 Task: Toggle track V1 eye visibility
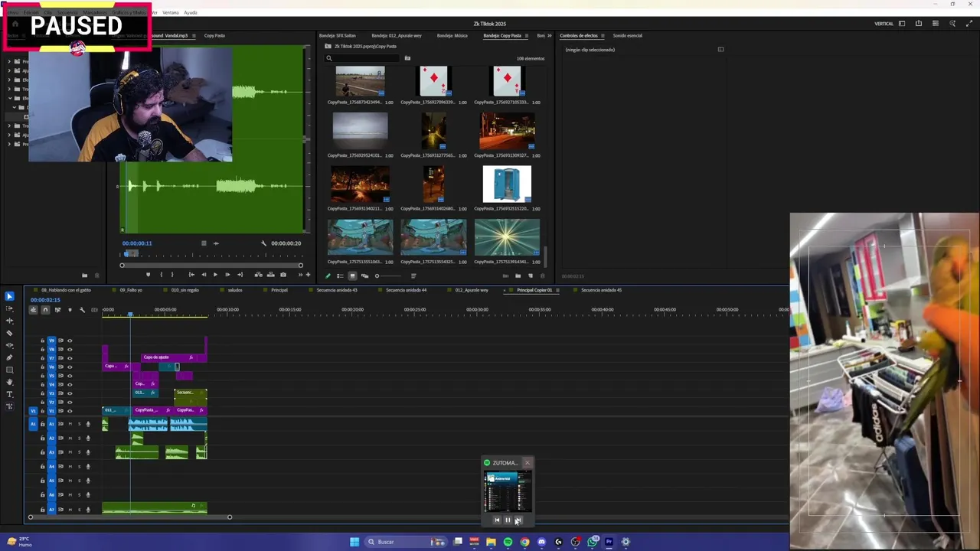coord(70,411)
